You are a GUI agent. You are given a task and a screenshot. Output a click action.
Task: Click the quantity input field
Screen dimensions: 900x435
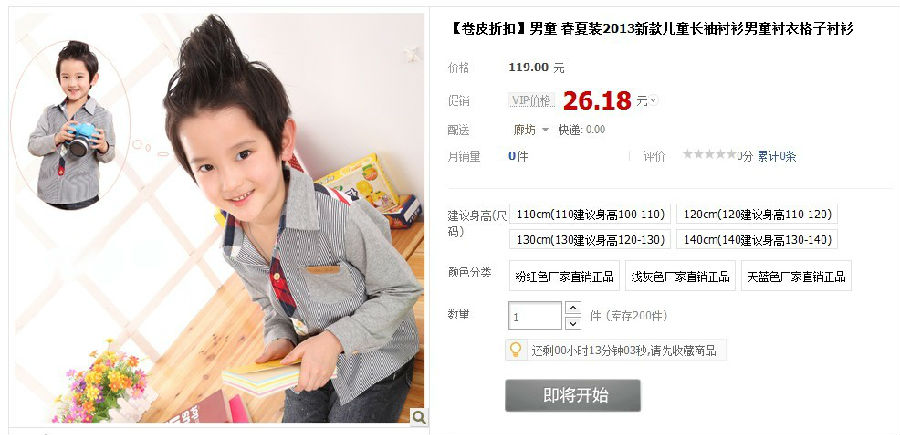[535, 316]
